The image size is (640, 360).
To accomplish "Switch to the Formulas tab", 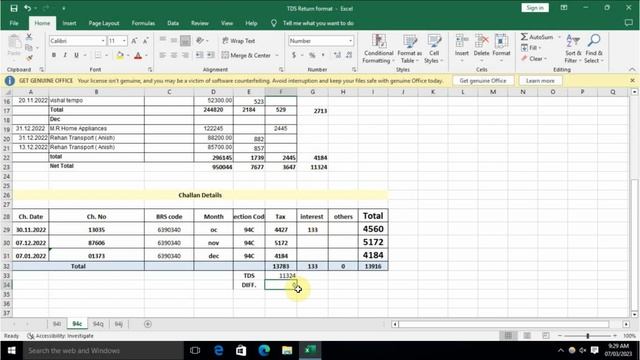I will [x=143, y=23].
